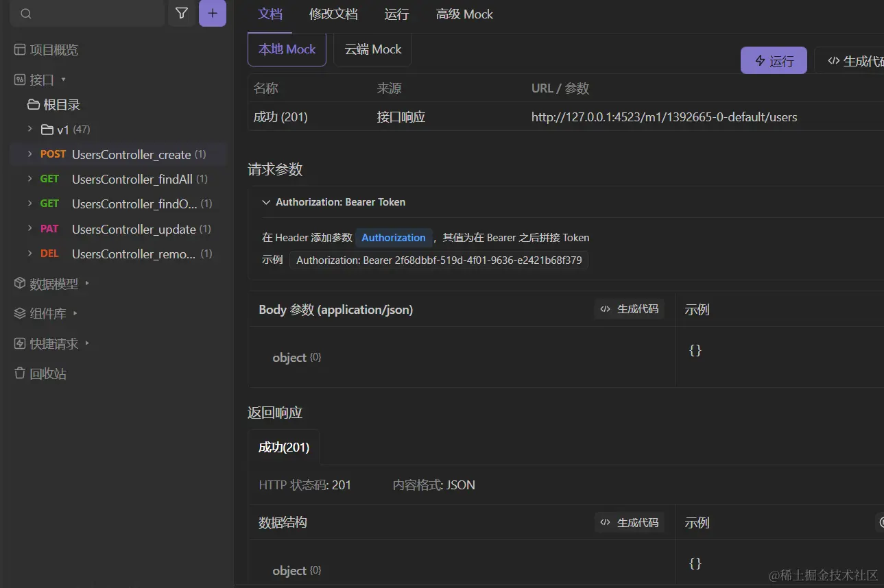
Task: Click the purple plus add button
Action: pos(213,13)
